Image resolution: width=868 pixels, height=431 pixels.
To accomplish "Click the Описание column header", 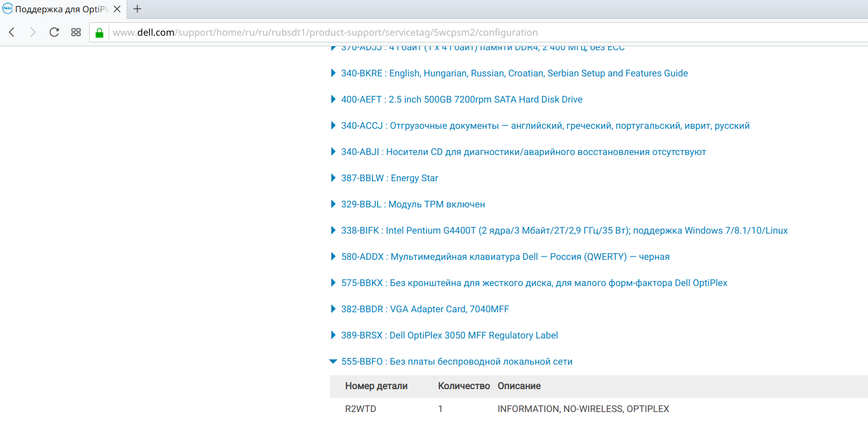I will (x=519, y=386).
